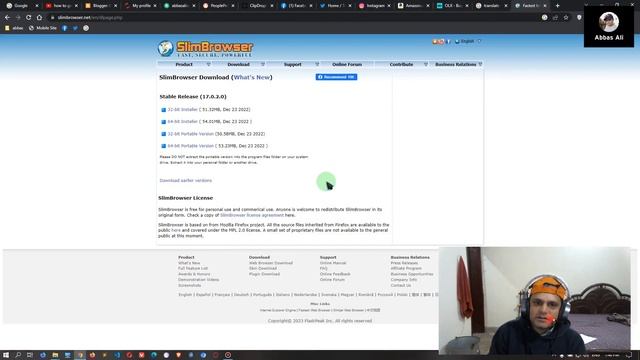Open SlimBrowser license agreement link
Screen dimensions: 640x360
[x=252, y=215]
